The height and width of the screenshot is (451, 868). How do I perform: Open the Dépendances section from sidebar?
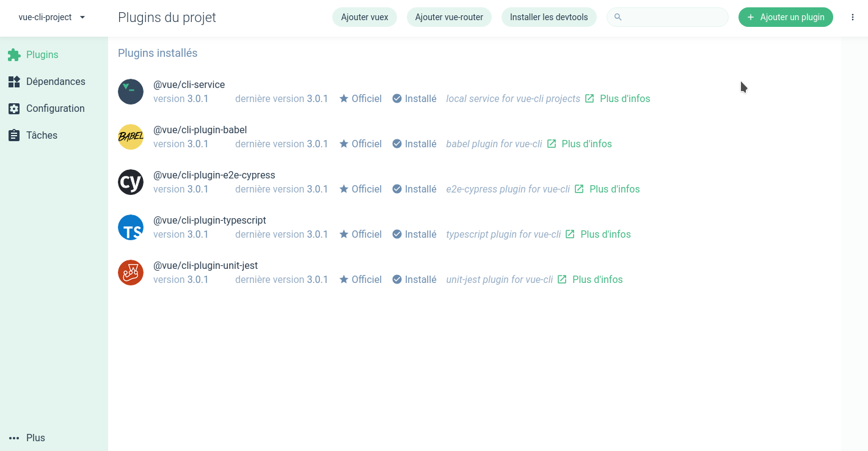point(14,81)
